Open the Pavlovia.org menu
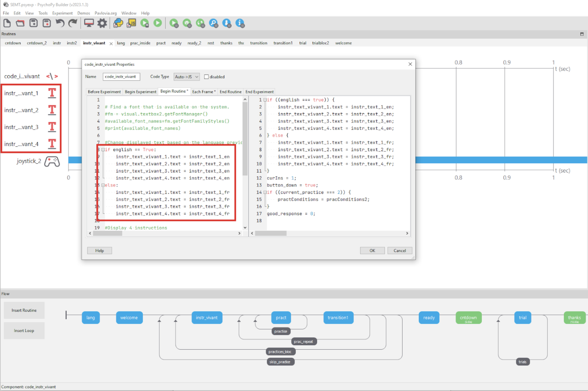Screen dimensions: 588x391 point(106,13)
